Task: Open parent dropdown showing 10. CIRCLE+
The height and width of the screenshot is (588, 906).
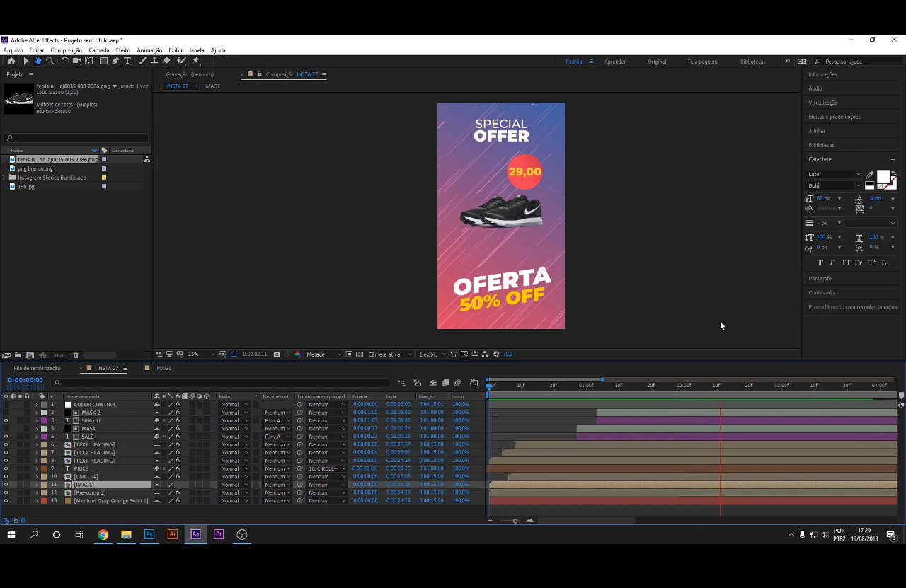Action: (327, 468)
